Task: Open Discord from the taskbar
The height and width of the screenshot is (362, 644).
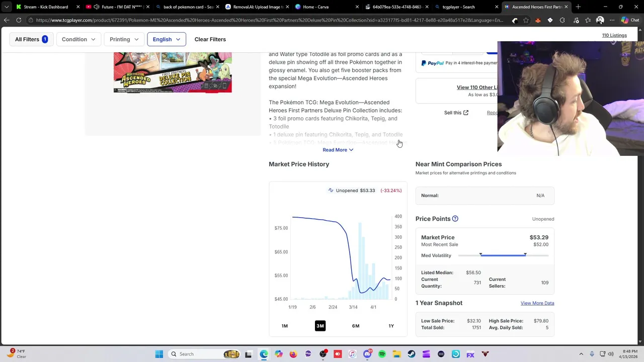Action: [x=367, y=354]
